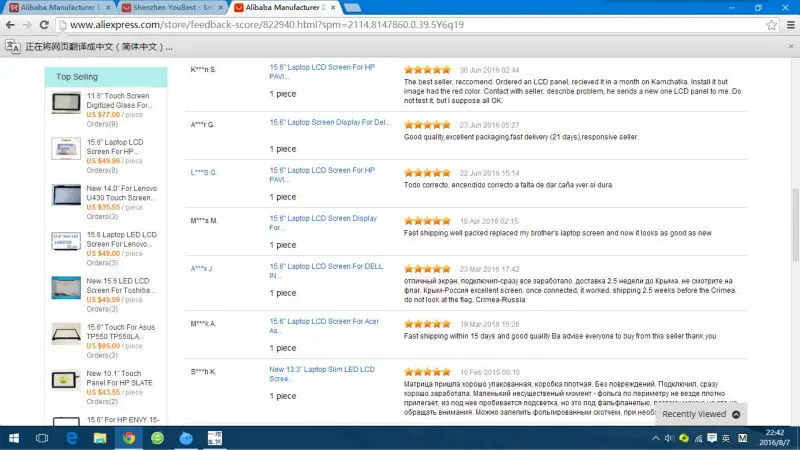
Task: Dismiss the translation infobar
Action: tap(791, 46)
